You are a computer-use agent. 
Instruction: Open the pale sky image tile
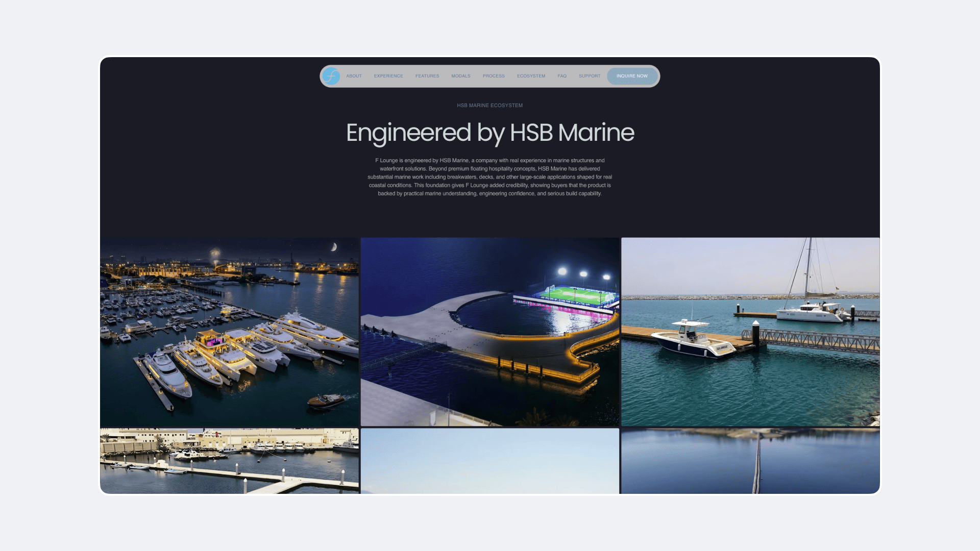click(490, 461)
